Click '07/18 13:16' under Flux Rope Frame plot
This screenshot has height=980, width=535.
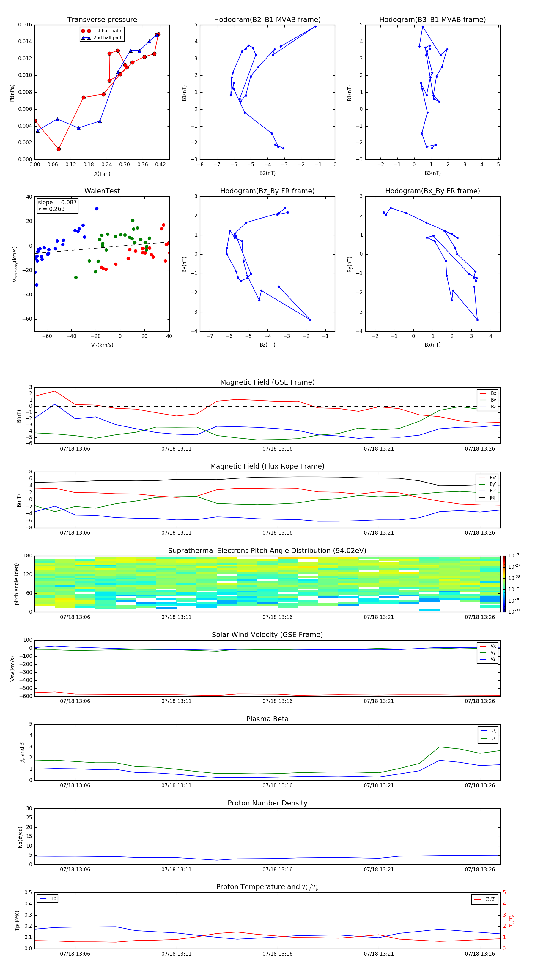click(278, 533)
